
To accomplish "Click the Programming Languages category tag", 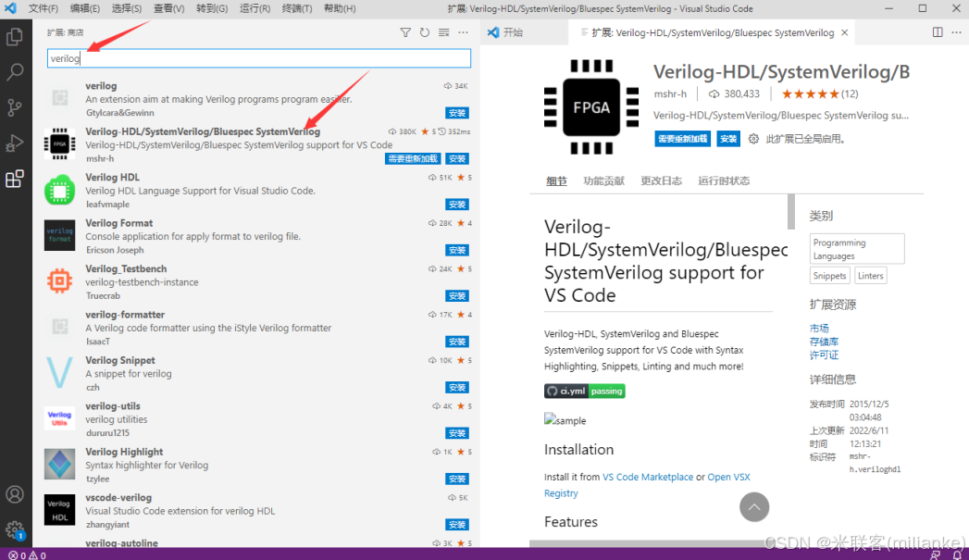I will click(857, 249).
